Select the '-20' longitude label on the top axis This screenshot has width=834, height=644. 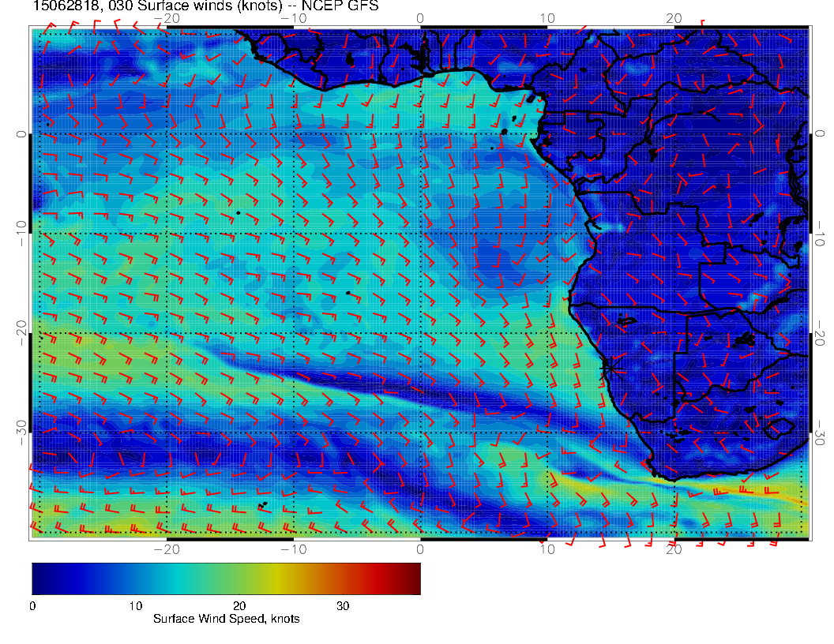[x=166, y=18]
